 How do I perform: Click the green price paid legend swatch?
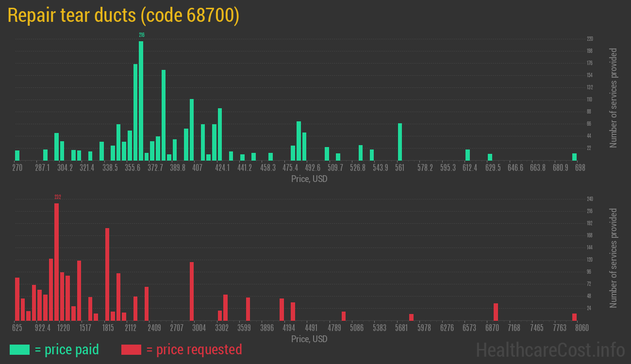(19, 349)
